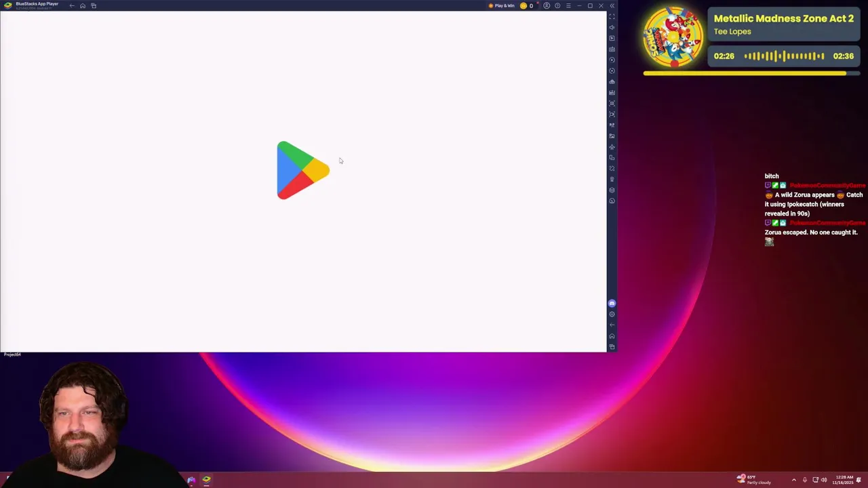Open the weather widget in the taskbar
Image resolution: width=868 pixels, height=488 pixels.
click(x=754, y=480)
